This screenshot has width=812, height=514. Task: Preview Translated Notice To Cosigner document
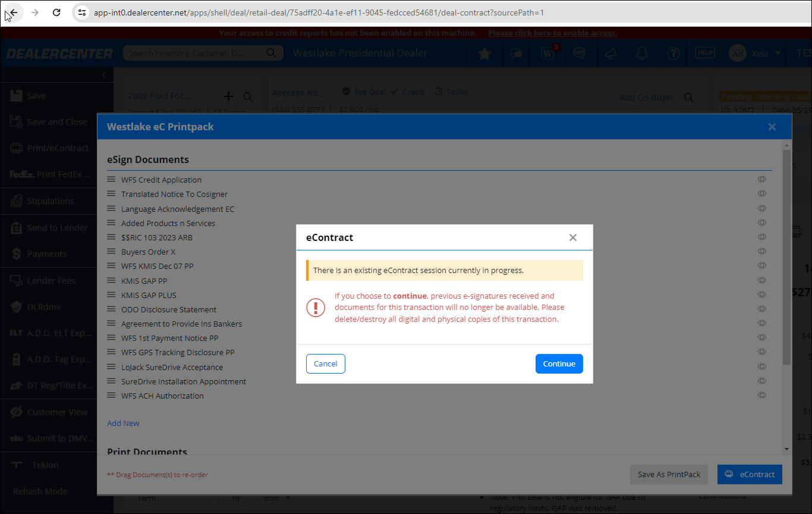point(762,193)
